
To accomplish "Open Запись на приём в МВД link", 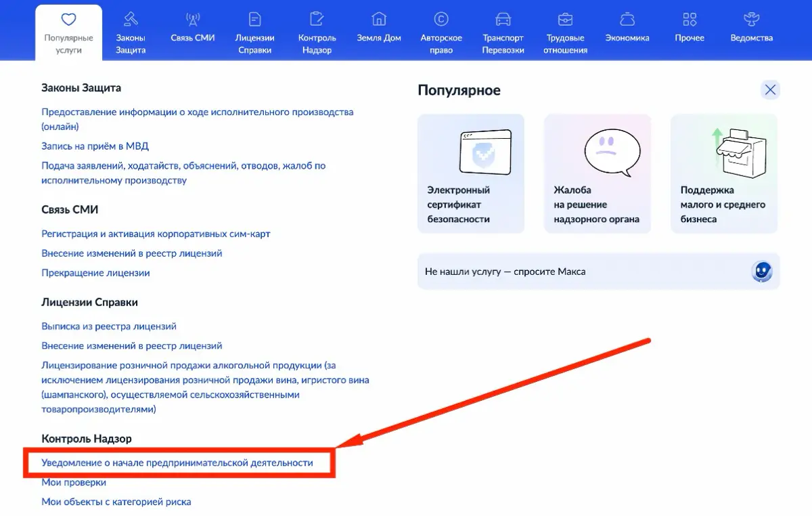I will (95, 146).
